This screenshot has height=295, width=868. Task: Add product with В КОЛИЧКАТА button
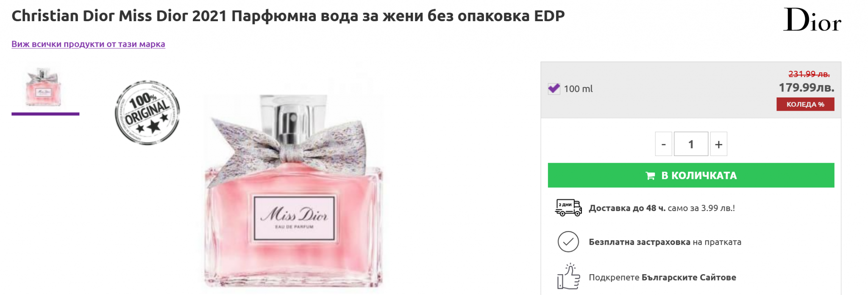pyautogui.click(x=691, y=175)
